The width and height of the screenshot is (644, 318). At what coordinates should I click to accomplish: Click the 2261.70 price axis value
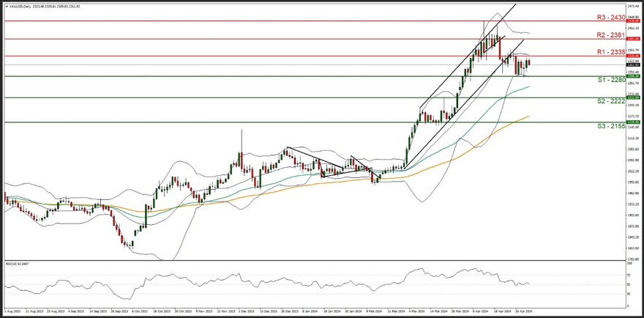[x=632, y=83]
